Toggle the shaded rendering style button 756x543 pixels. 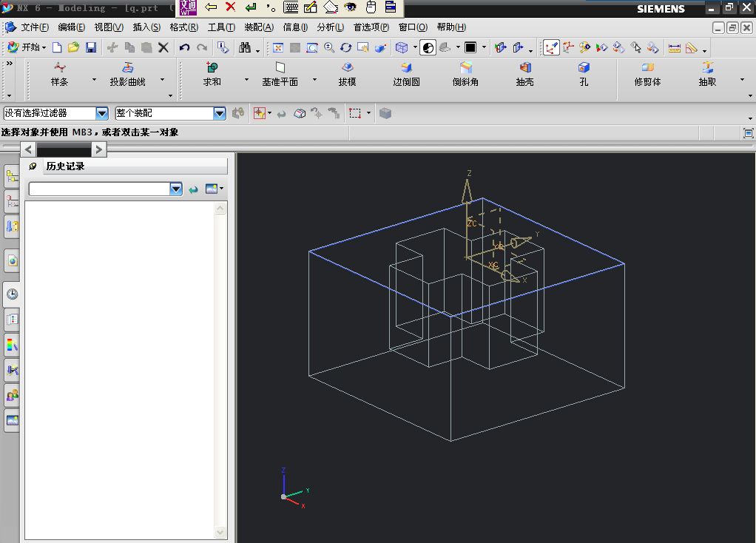coord(428,47)
